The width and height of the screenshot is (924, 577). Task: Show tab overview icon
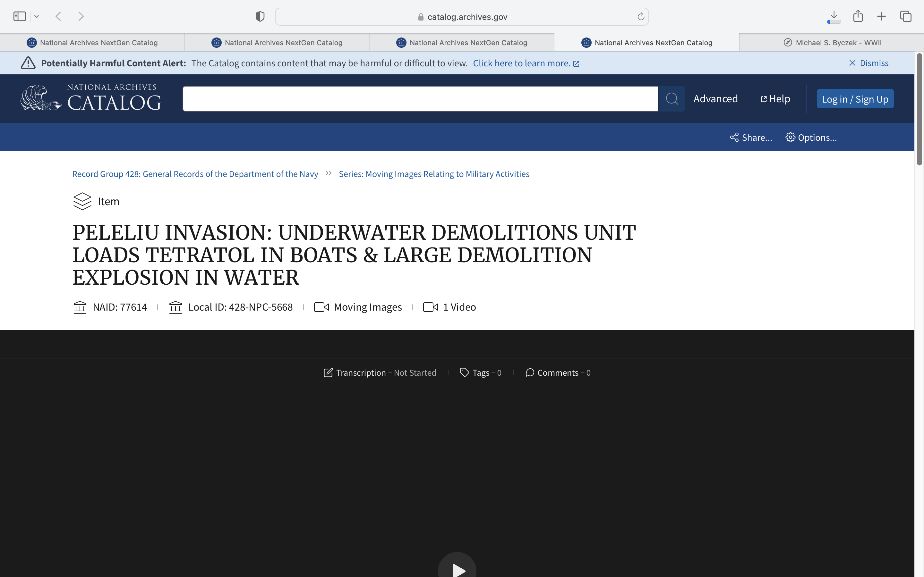(906, 16)
